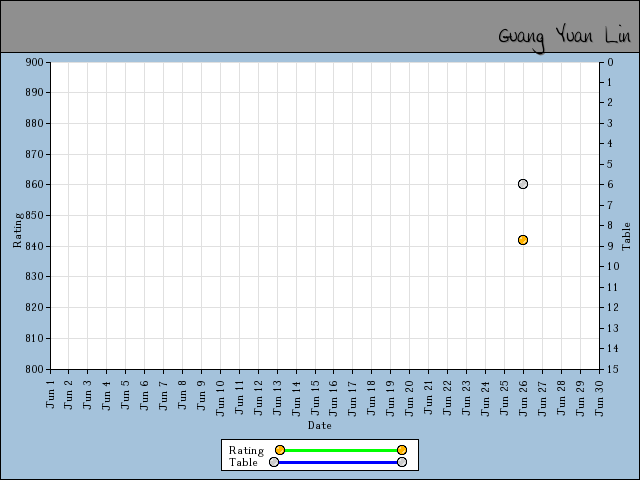Click the Jun 30 date label
This screenshot has width=640, height=480.
[x=599, y=398]
